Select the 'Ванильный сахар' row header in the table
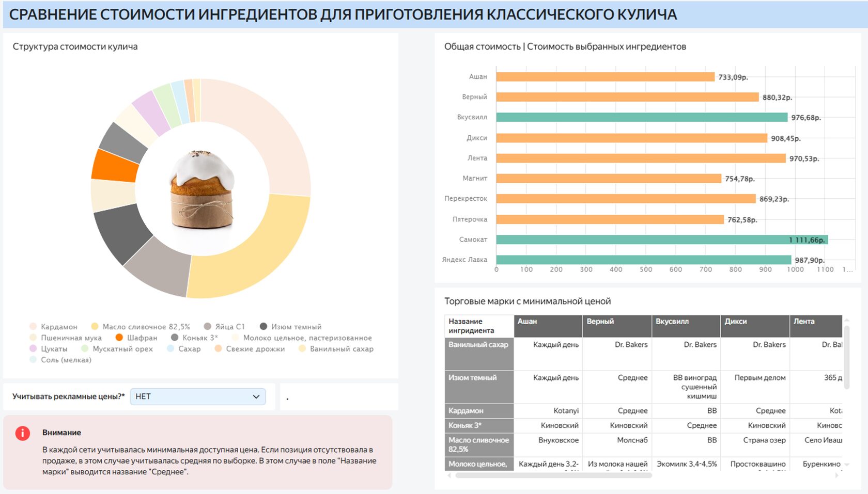This screenshot has width=868, height=494. [479, 354]
